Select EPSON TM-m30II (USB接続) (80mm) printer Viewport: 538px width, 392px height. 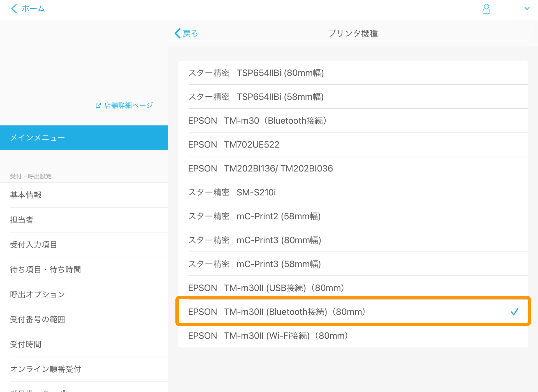coord(353,288)
